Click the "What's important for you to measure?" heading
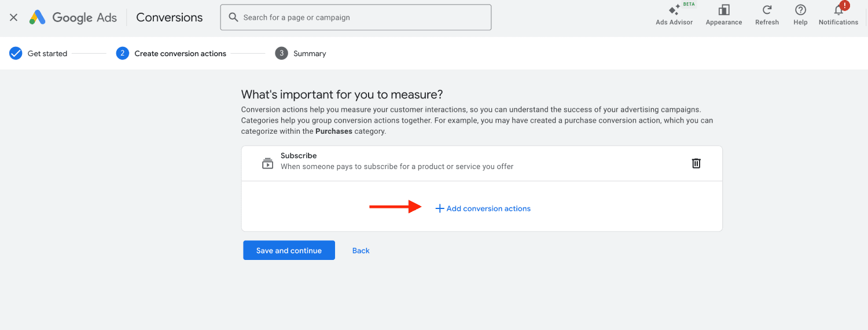 point(342,94)
